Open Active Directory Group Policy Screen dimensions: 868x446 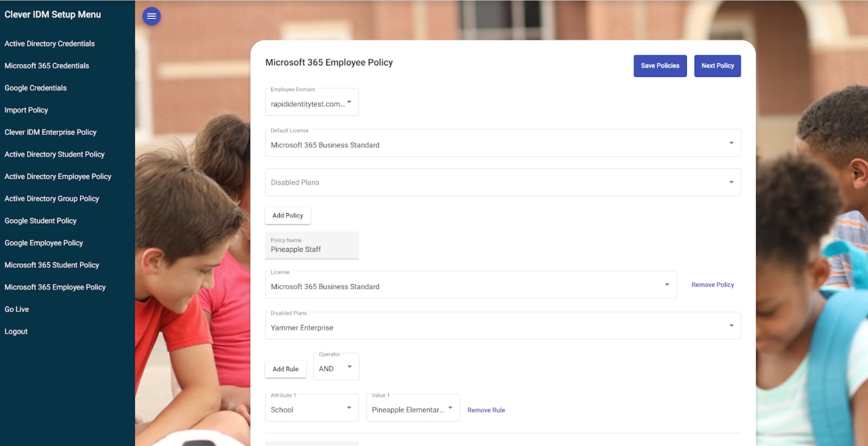pos(52,199)
